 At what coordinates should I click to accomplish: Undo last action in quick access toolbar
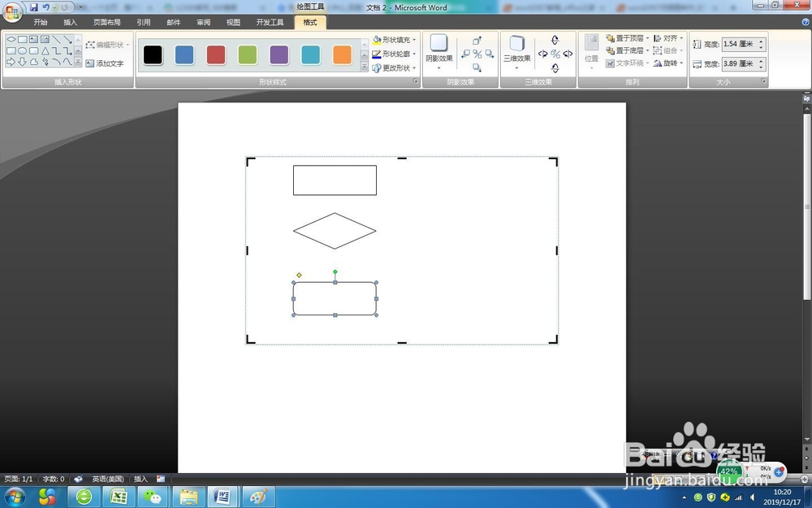click(45, 7)
